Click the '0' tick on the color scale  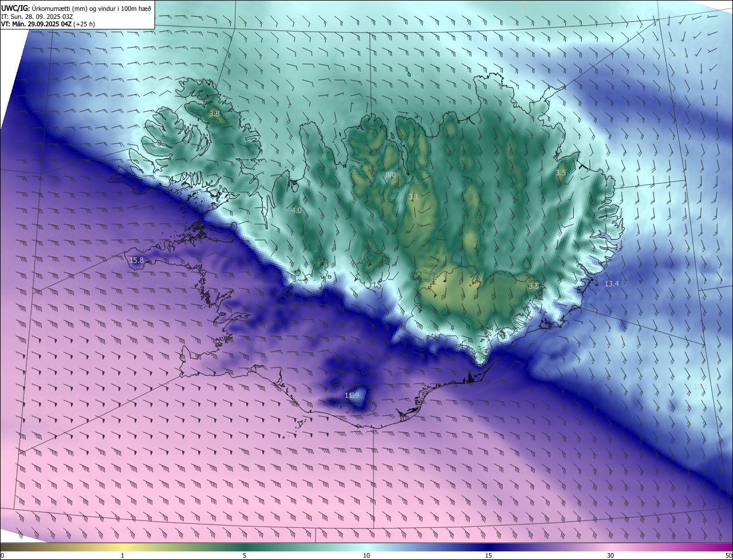tap(2, 555)
